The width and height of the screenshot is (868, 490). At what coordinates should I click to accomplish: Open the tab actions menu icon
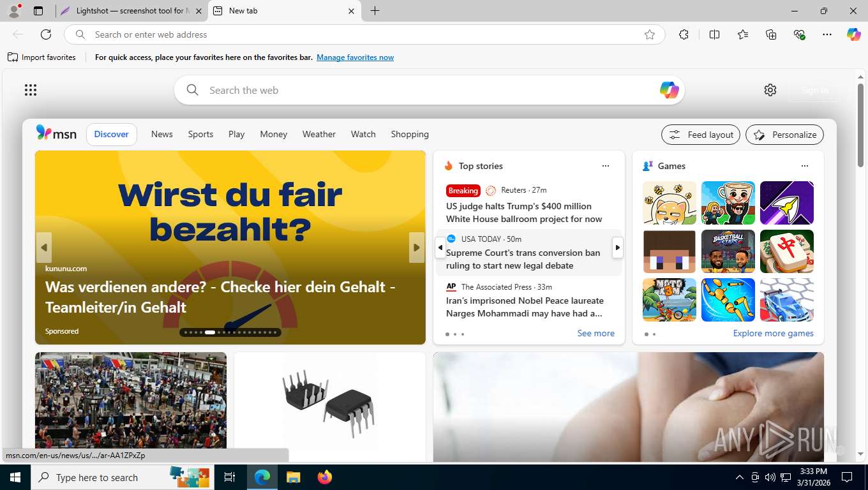click(x=38, y=11)
